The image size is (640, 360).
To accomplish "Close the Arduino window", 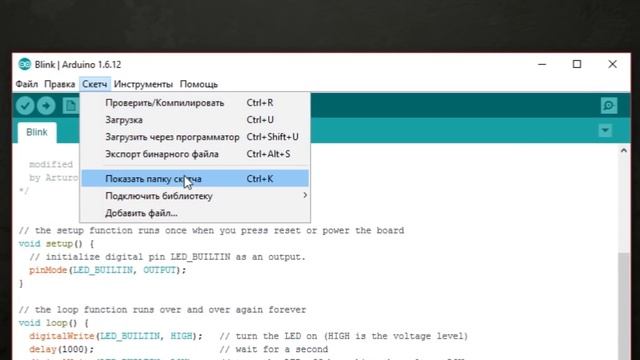I will [612, 64].
